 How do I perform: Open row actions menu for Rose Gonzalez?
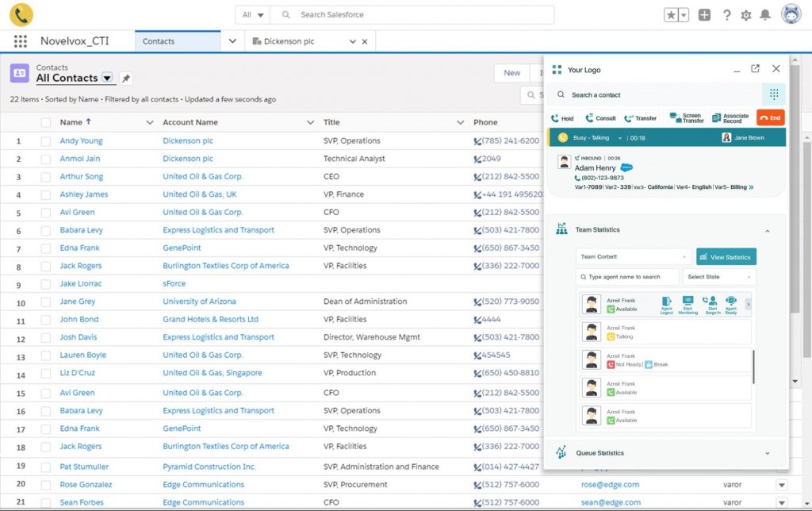(x=781, y=485)
